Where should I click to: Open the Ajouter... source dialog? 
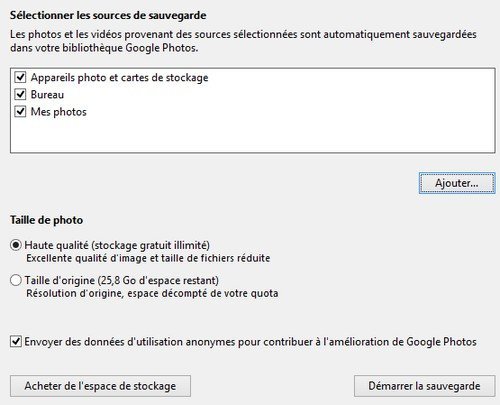coord(457,183)
